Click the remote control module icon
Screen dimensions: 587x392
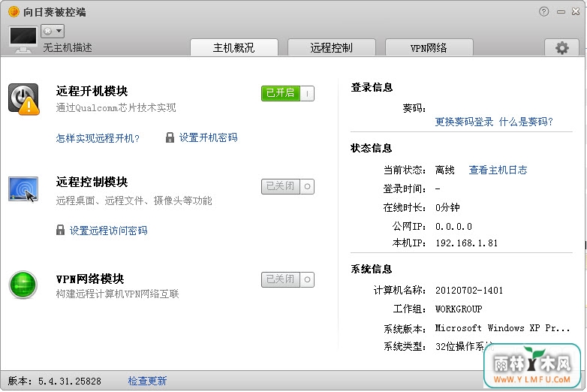[x=23, y=189]
